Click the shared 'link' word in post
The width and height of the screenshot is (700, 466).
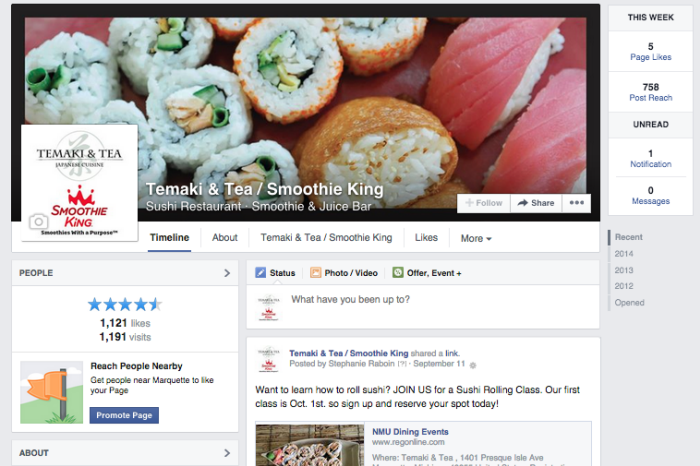[451, 353]
